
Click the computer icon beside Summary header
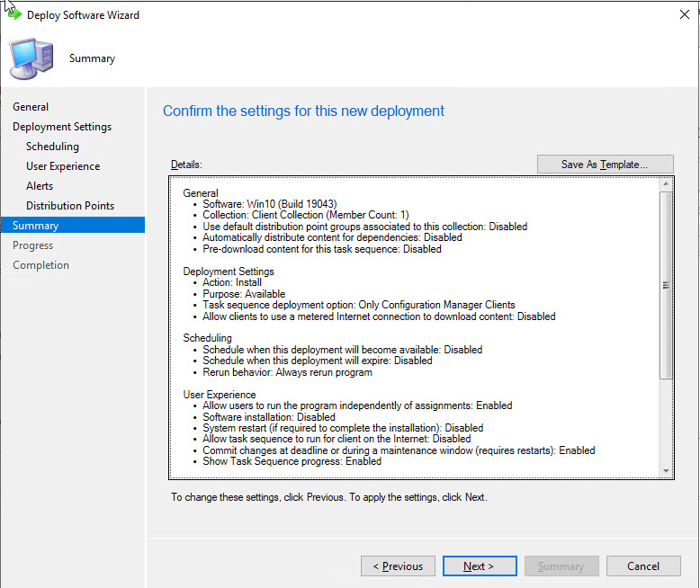pos(31,59)
